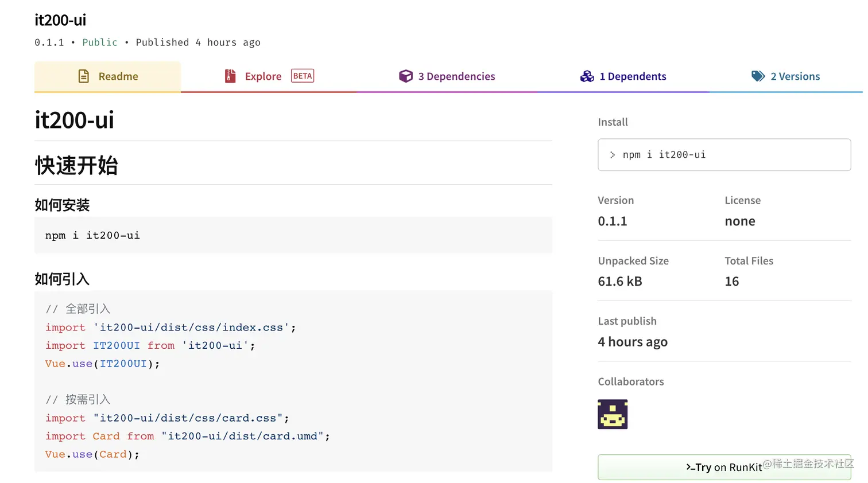Viewport: 868px width, 483px height.
Task: Click the 如何安装 heading
Action: tap(62, 205)
